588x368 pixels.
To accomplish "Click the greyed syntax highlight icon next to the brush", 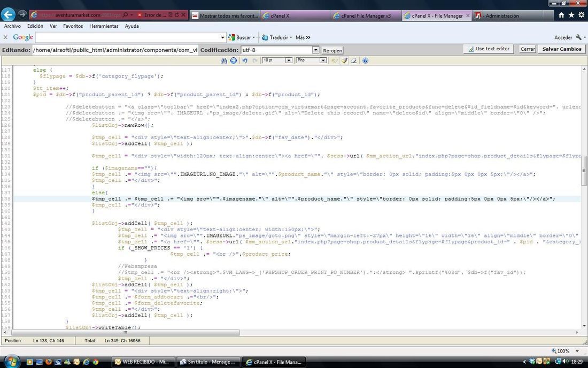I will 334,60.
